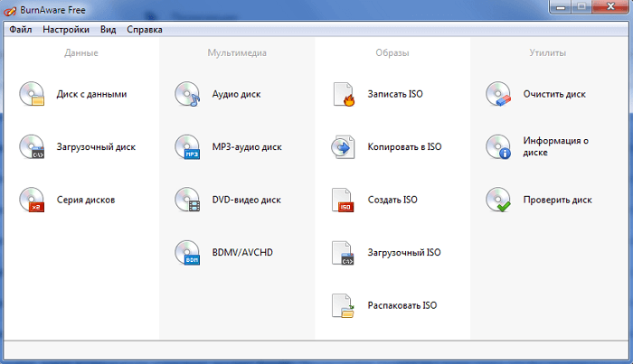Image resolution: width=633 pixels, height=364 pixels.
Task: Click the Audio Disc icon with music note
Action: click(x=187, y=94)
